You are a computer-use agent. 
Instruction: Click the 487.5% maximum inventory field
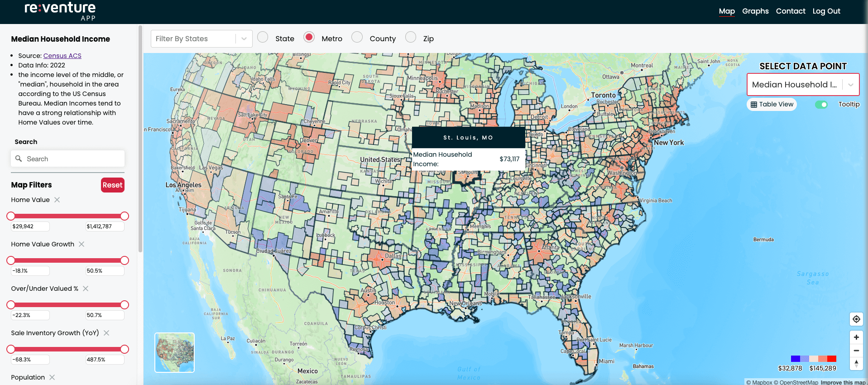pyautogui.click(x=105, y=360)
